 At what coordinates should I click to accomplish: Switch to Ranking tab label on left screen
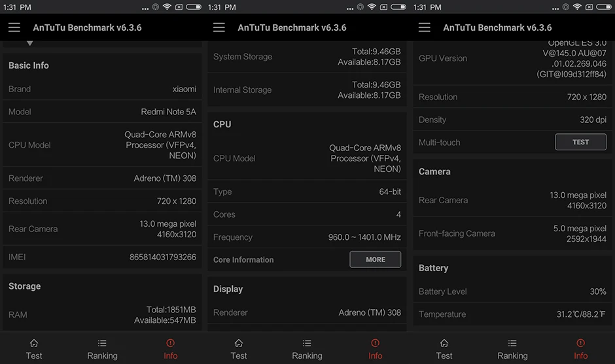(x=102, y=356)
